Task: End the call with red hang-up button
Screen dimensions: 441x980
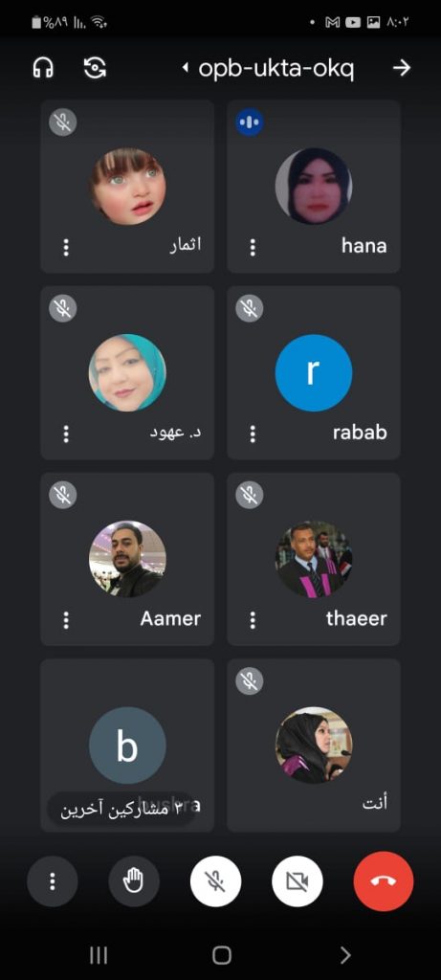Action: pyautogui.click(x=384, y=881)
